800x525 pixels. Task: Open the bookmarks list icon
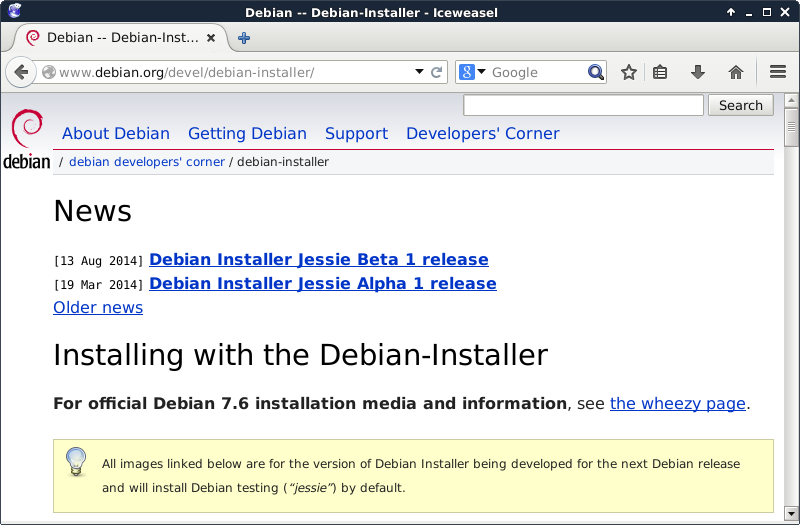pos(660,72)
